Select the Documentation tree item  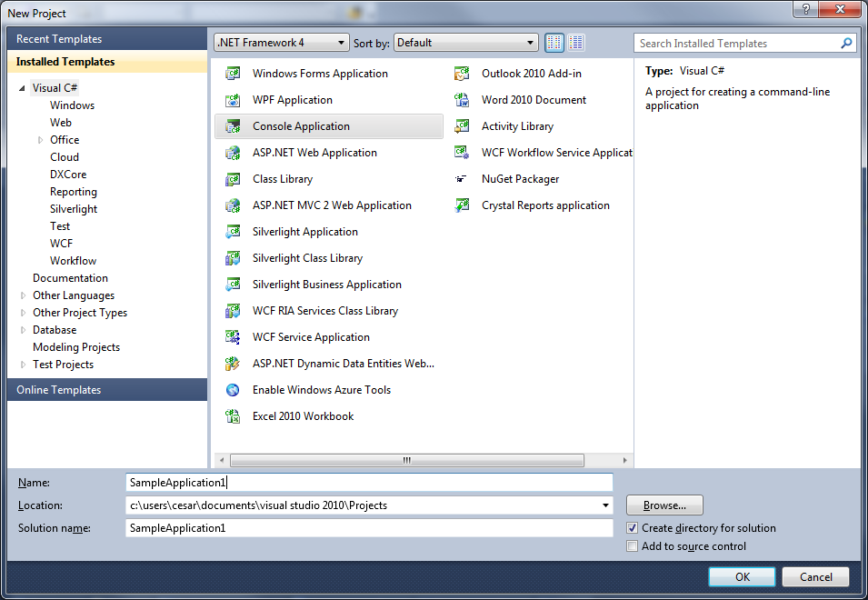(x=70, y=278)
